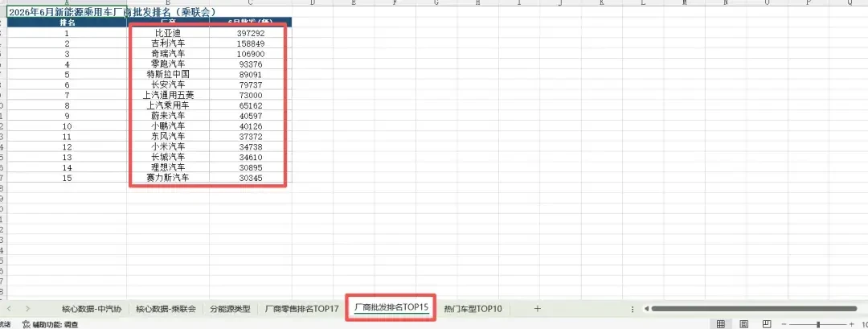The width and height of the screenshot is (868, 329).
Task: Select the 零跑汽车 cell
Action: tap(168, 64)
